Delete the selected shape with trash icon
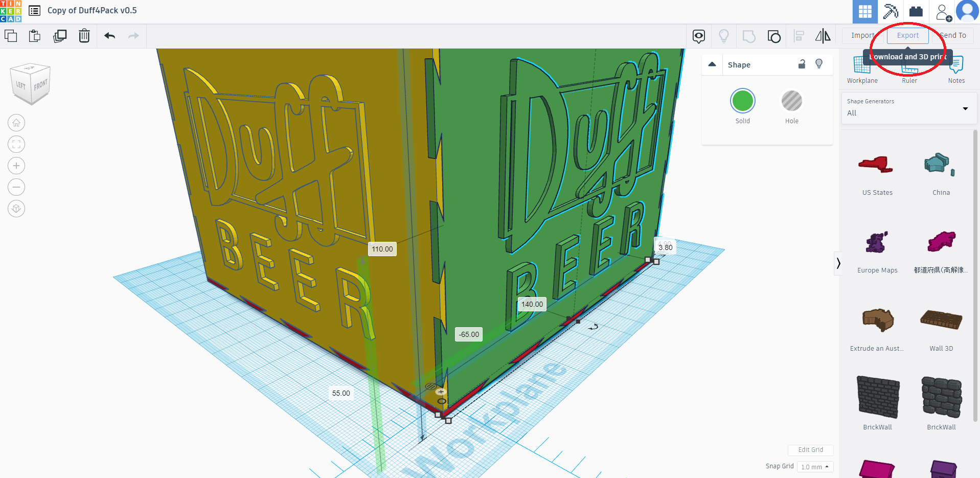Screen dimensions: 980x478 pyautogui.click(x=84, y=36)
